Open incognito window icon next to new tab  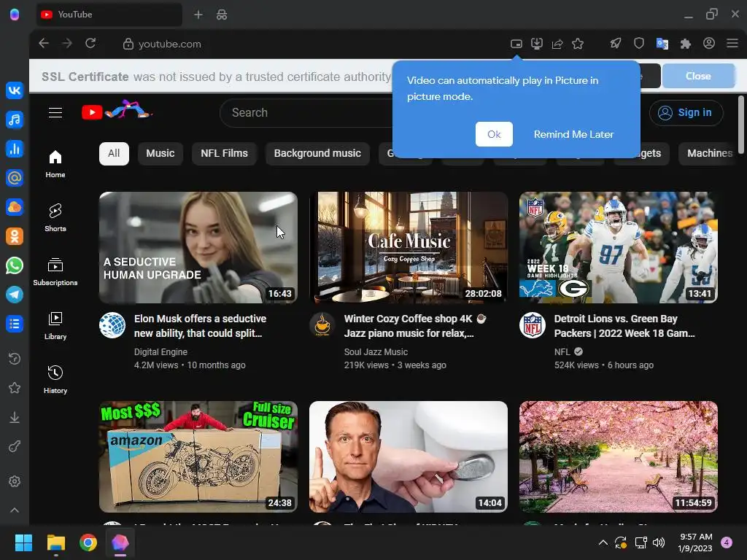222,15
